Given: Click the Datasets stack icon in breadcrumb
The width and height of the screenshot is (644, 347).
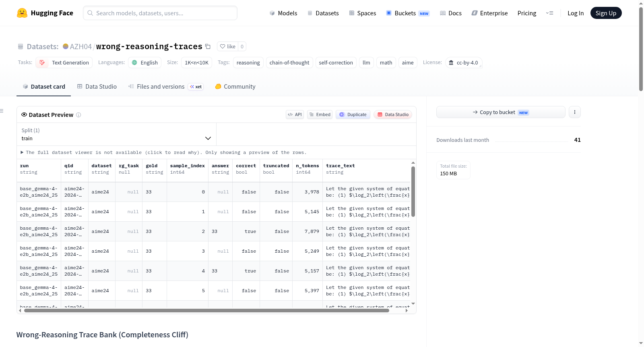Looking at the screenshot, I should click(x=21, y=46).
